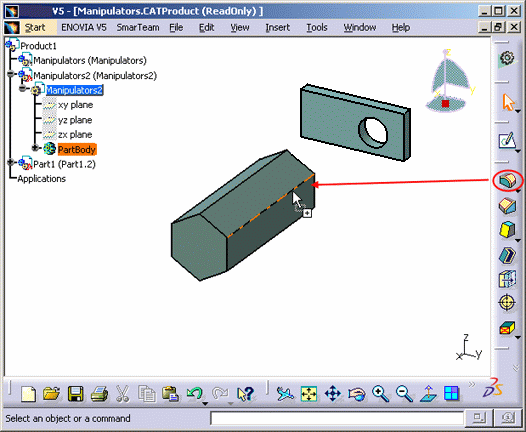Screen dimensions: 526x432
Task: Open the Sketcher tool icon
Action: (x=507, y=141)
